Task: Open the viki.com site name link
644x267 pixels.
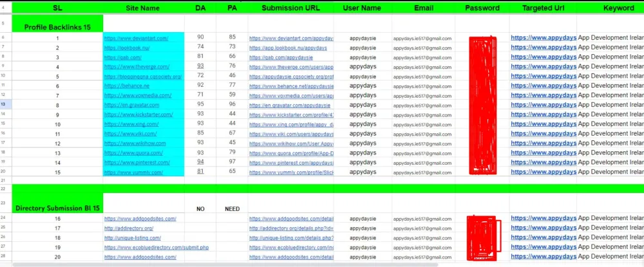Action: click(130, 134)
